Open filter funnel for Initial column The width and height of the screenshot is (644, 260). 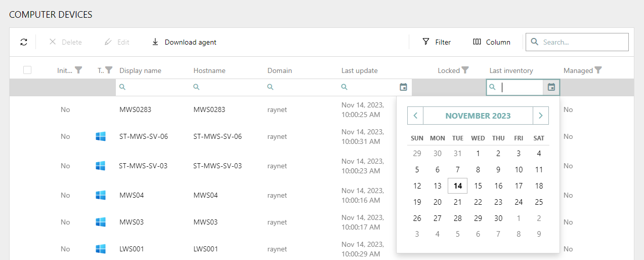[78, 70]
